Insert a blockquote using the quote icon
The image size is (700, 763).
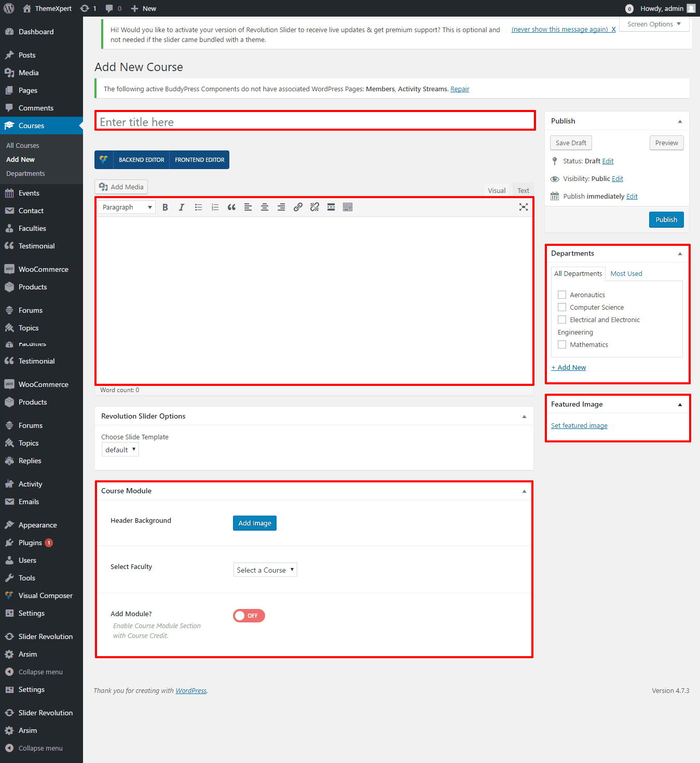(231, 207)
